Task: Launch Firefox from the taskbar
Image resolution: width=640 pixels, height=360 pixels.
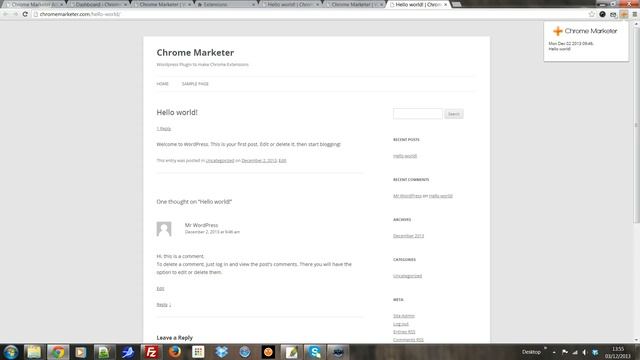Action: [x=175, y=352]
